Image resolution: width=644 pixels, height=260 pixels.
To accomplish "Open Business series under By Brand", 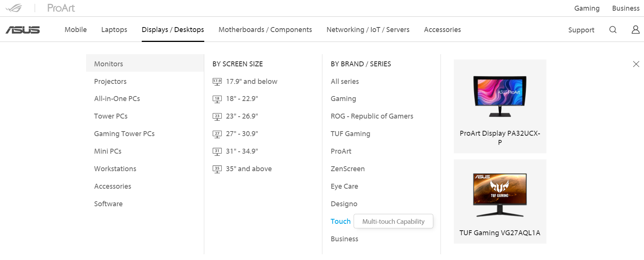I will pyautogui.click(x=344, y=239).
